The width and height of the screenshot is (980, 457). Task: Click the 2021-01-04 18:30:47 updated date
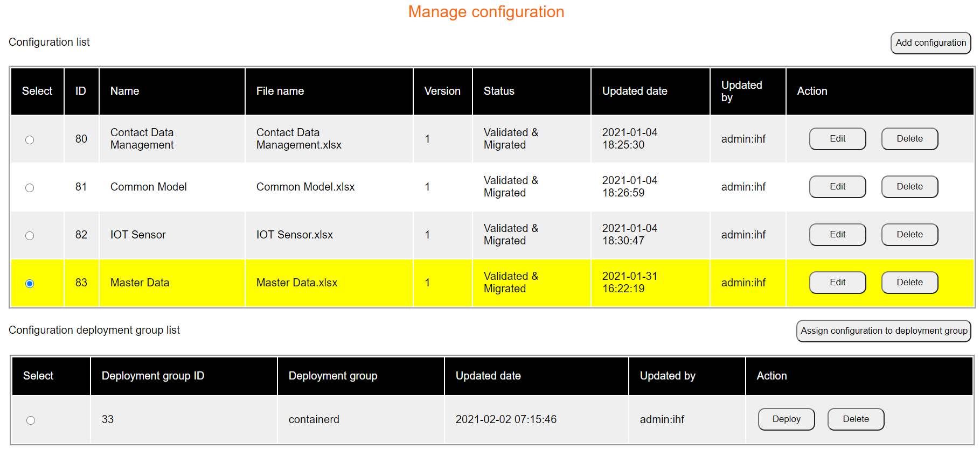tap(650, 235)
